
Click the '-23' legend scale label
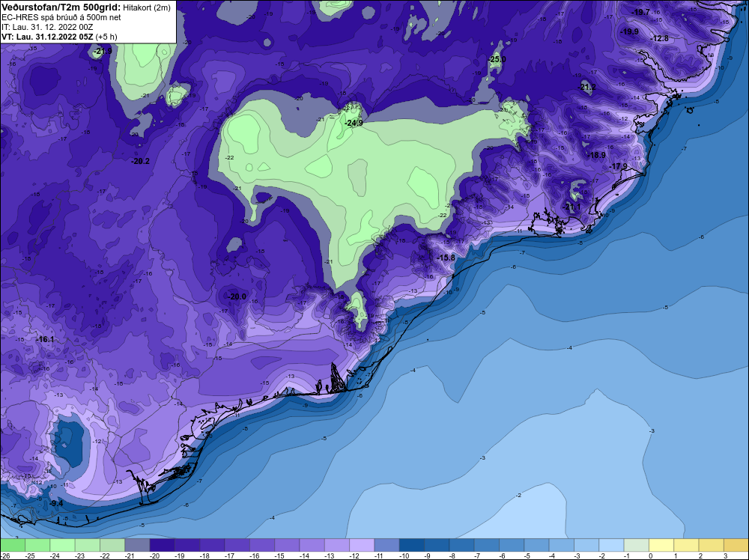(x=80, y=556)
